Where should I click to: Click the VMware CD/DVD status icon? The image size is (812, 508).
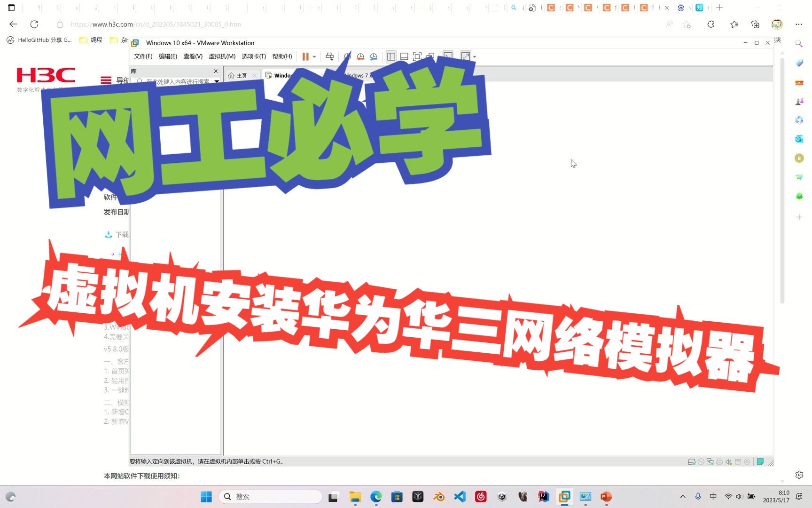[701, 462]
